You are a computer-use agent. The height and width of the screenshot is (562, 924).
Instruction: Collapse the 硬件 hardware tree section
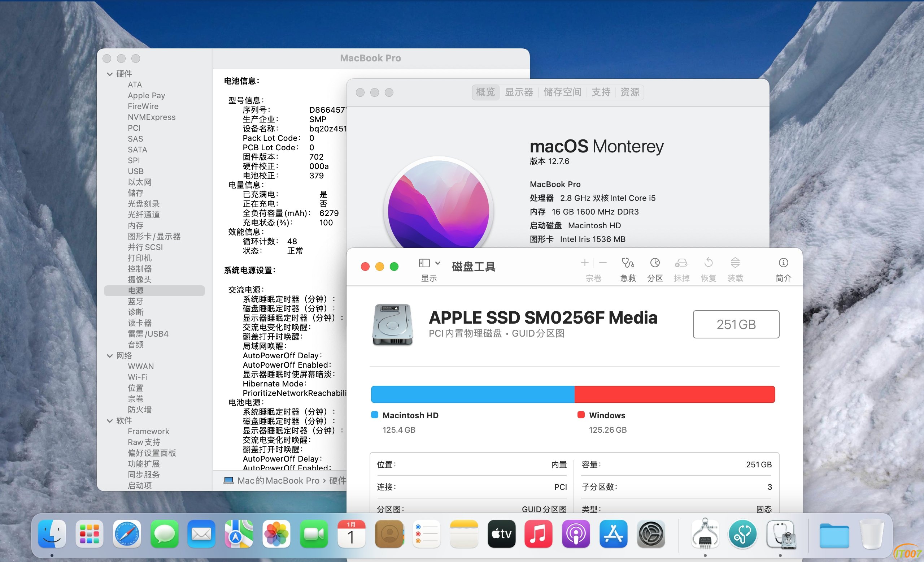(110, 74)
